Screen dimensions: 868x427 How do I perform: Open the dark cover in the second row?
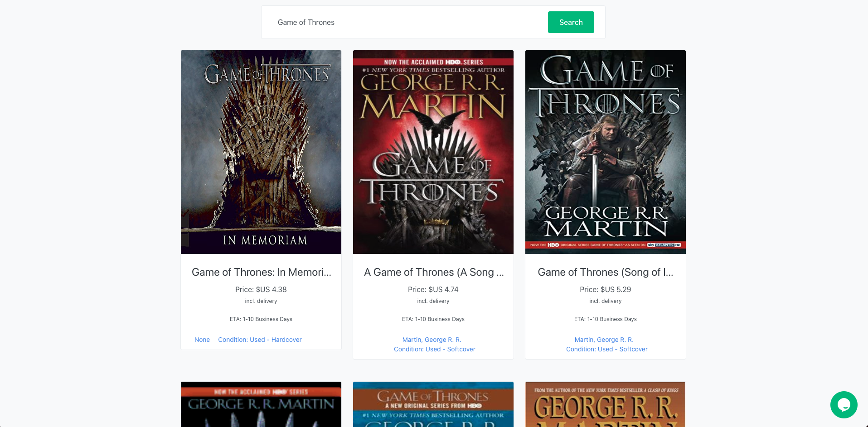(x=261, y=404)
